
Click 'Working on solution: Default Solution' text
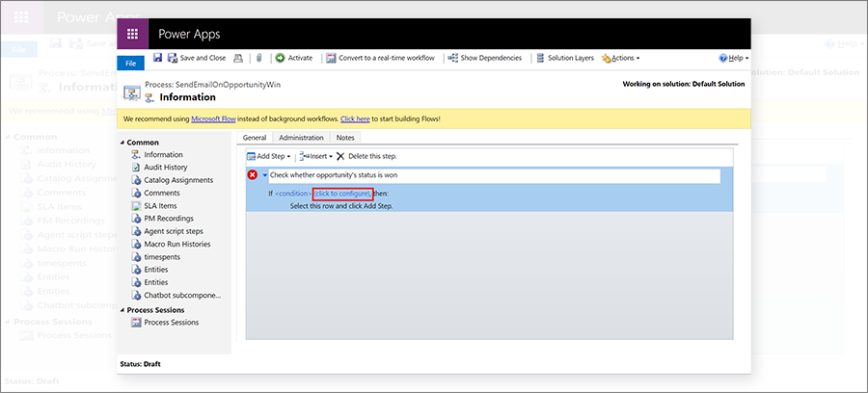tap(684, 84)
